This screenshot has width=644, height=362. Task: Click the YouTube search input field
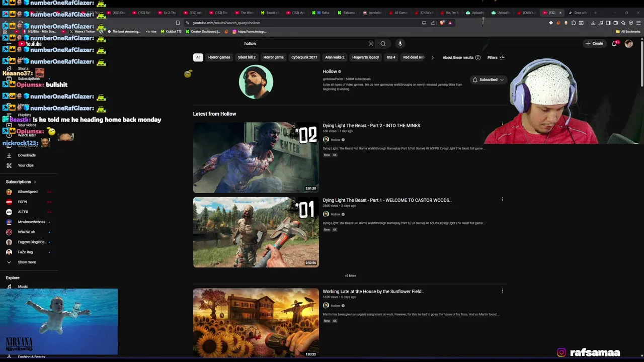pyautogui.click(x=304, y=44)
